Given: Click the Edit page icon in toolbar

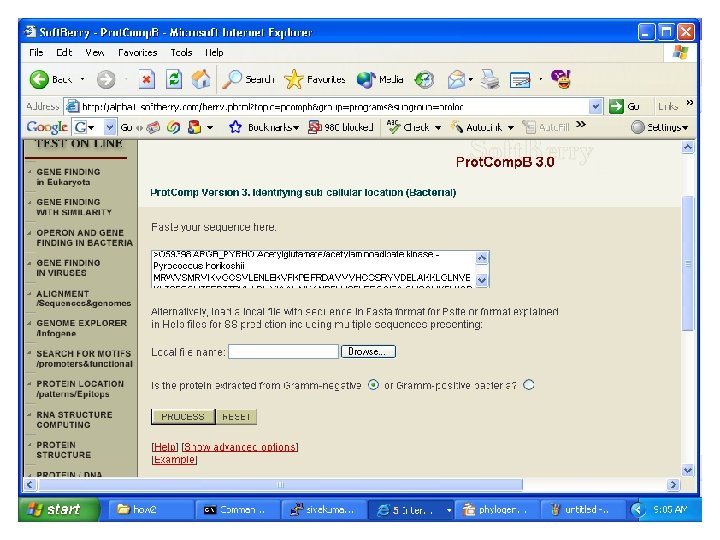Looking at the screenshot, I should [520, 80].
